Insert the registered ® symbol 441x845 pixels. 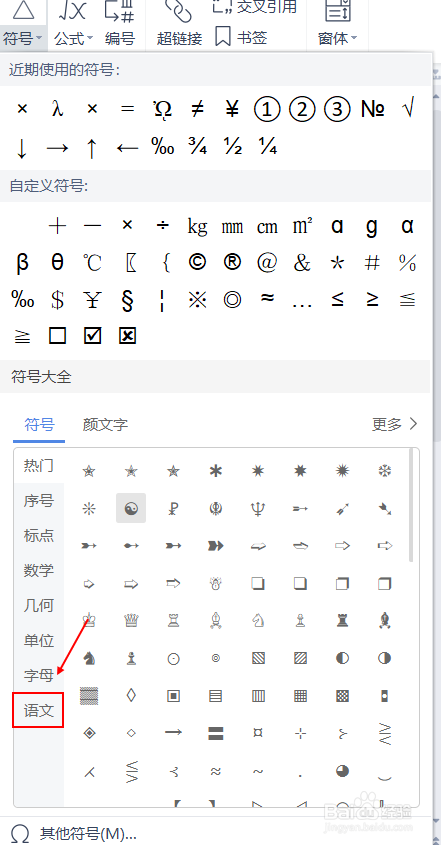232,262
